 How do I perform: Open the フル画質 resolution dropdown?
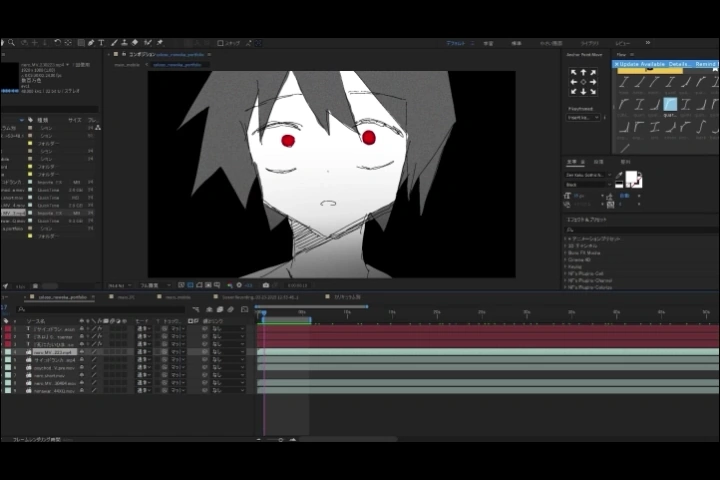(155, 285)
